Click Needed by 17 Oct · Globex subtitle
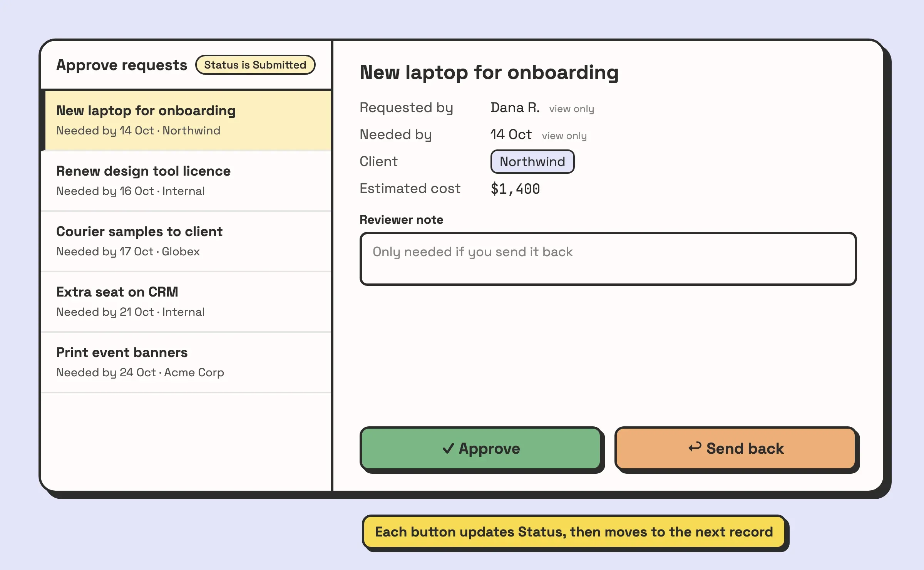 (128, 251)
